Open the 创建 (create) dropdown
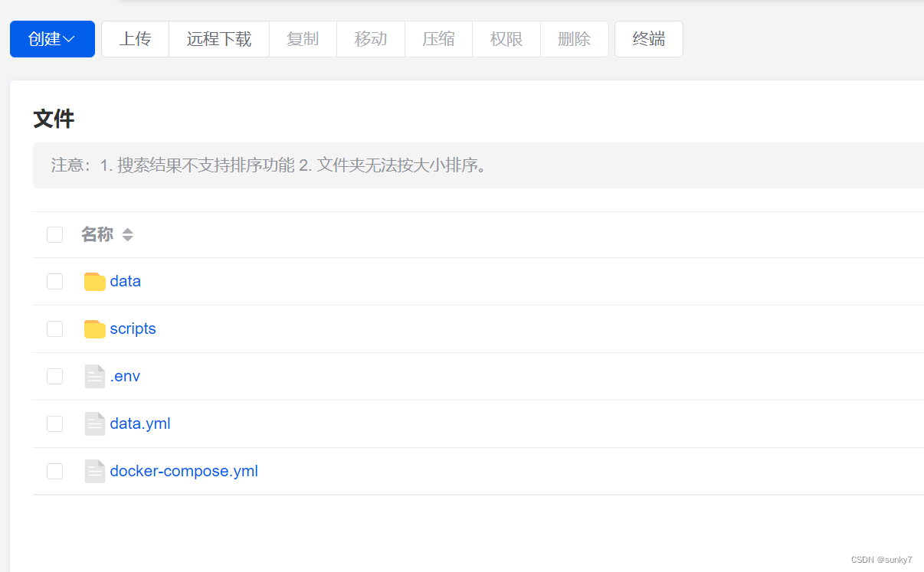 pyautogui.click(x=52, y=38)
